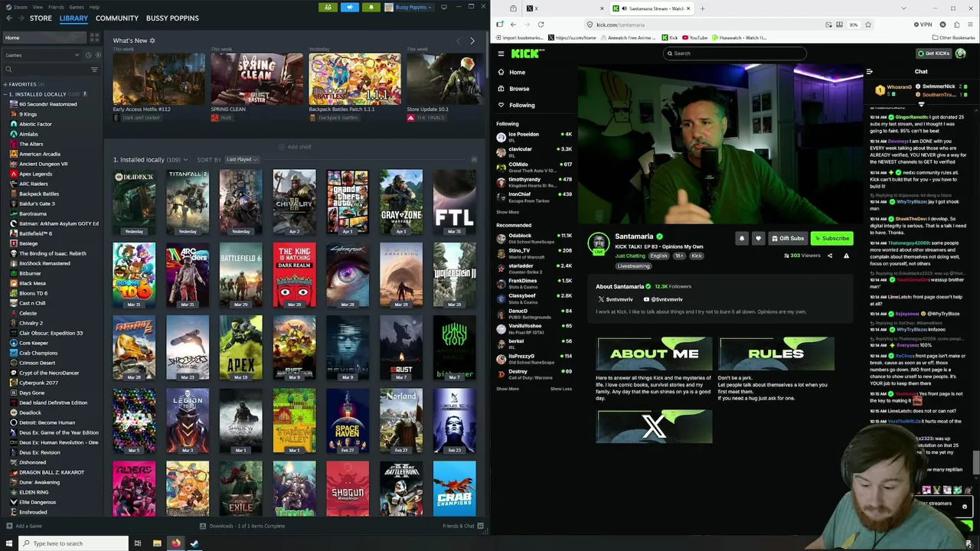Click Gift Subs button
This screenshot has height=551, width=980.
click(788, 238)
